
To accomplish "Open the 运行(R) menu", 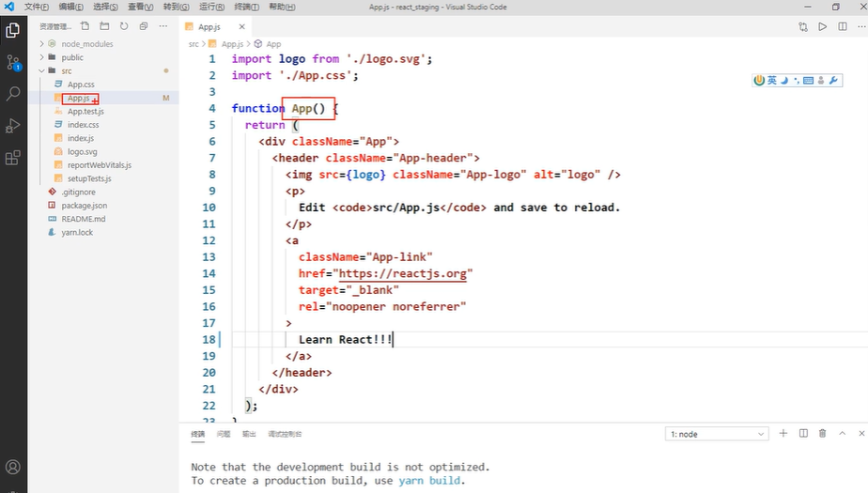I will [x=211, y=7].
